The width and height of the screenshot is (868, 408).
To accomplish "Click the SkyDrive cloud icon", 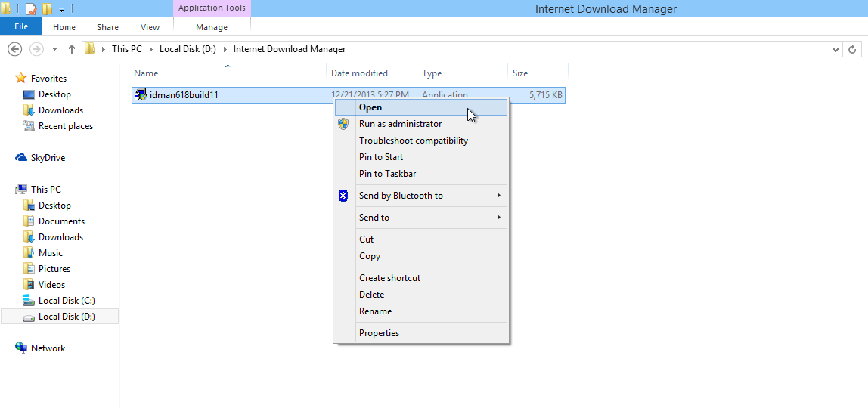I will point(21,158).
